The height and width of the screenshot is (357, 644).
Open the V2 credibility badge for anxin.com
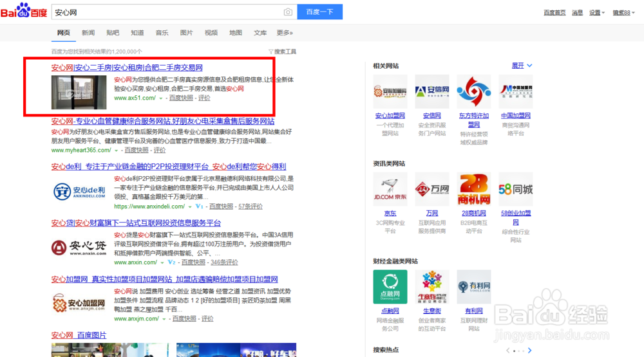(x=172, y=262)
